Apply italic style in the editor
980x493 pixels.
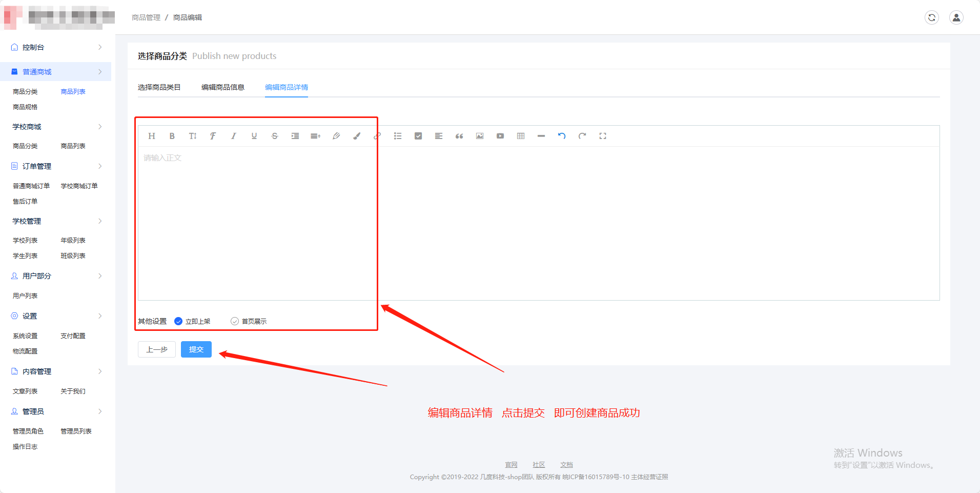pyautogui.click(x=234, y=136)
